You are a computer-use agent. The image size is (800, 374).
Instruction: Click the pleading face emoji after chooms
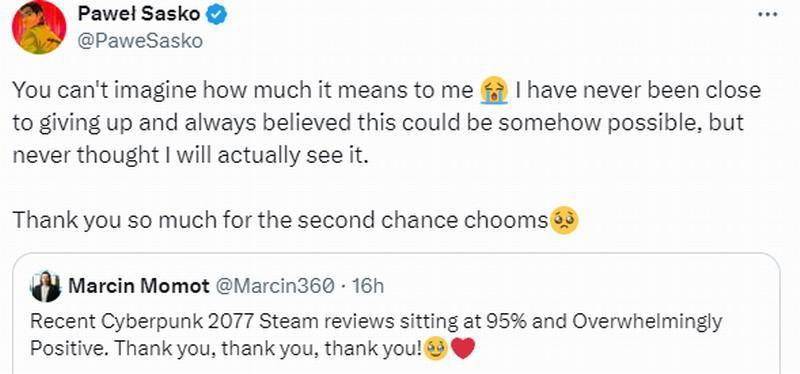(x=564, y=221)
